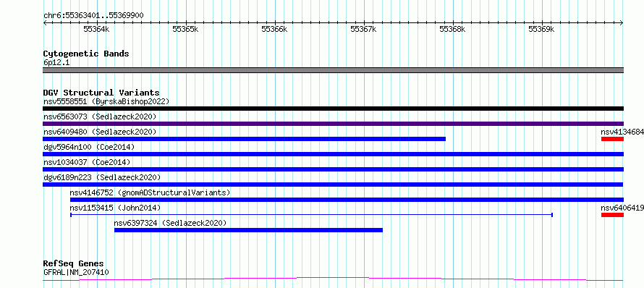This screenshot has width=644, height=288.
Task: Open the nsv1034037 (Coe2014) label
Action: point(87,162)
